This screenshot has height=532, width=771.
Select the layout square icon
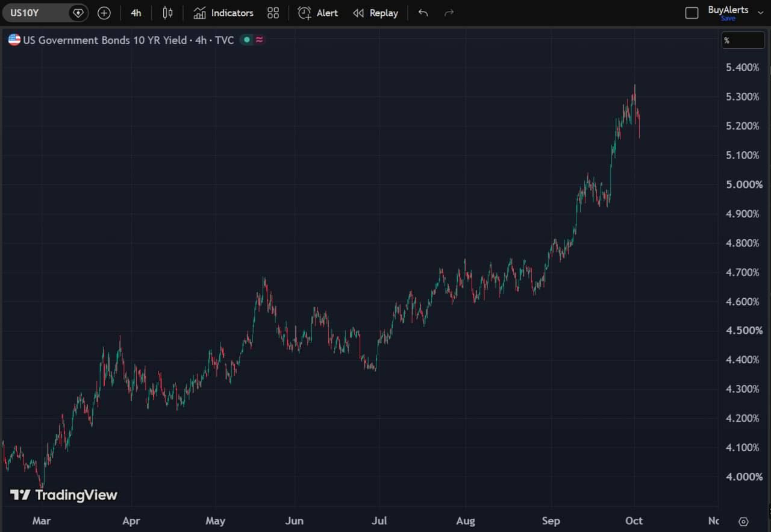coord(692,13)
